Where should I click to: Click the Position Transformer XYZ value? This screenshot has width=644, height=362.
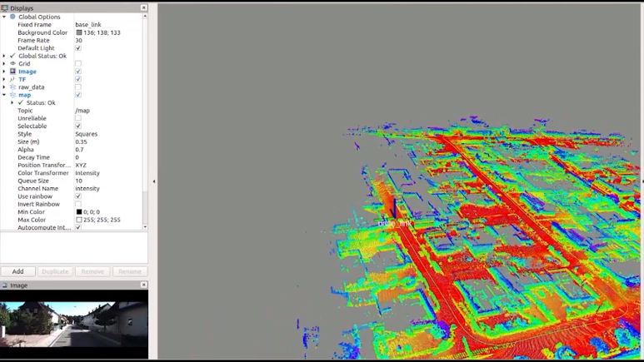pos(108,165)
